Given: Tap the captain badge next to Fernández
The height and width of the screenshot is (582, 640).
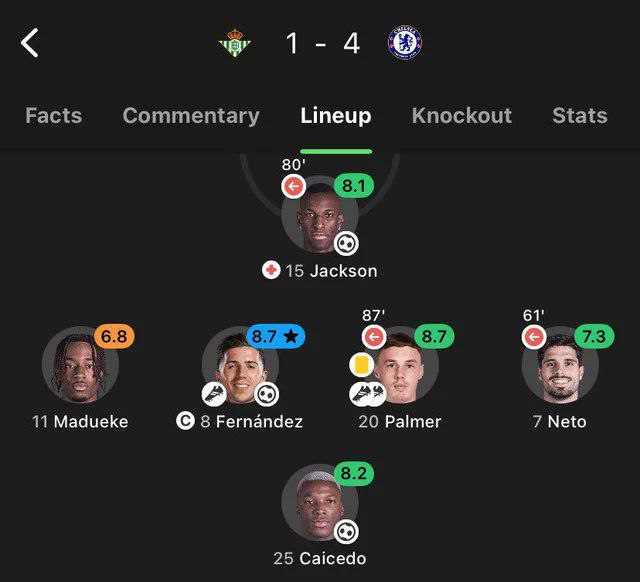Looking at the screenshot, I should click(x=185, y=421).
